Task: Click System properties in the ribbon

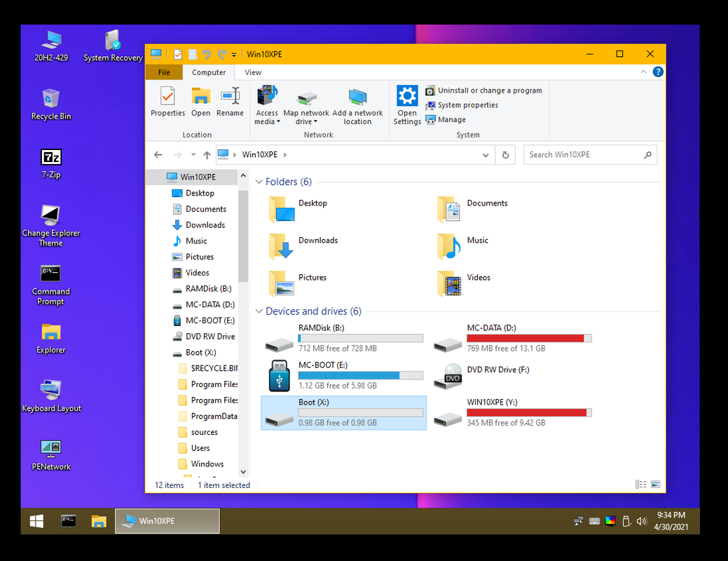Action: 462,105
